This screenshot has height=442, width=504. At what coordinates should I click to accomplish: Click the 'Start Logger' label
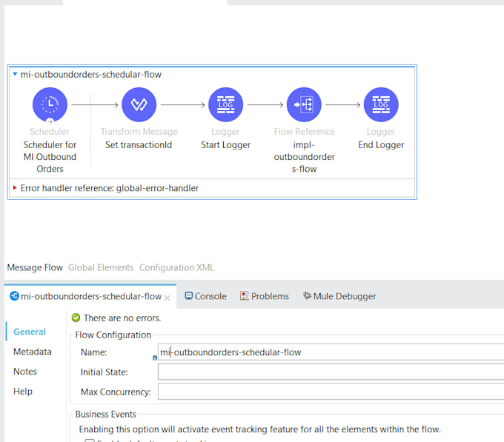(x=225, y=145)
